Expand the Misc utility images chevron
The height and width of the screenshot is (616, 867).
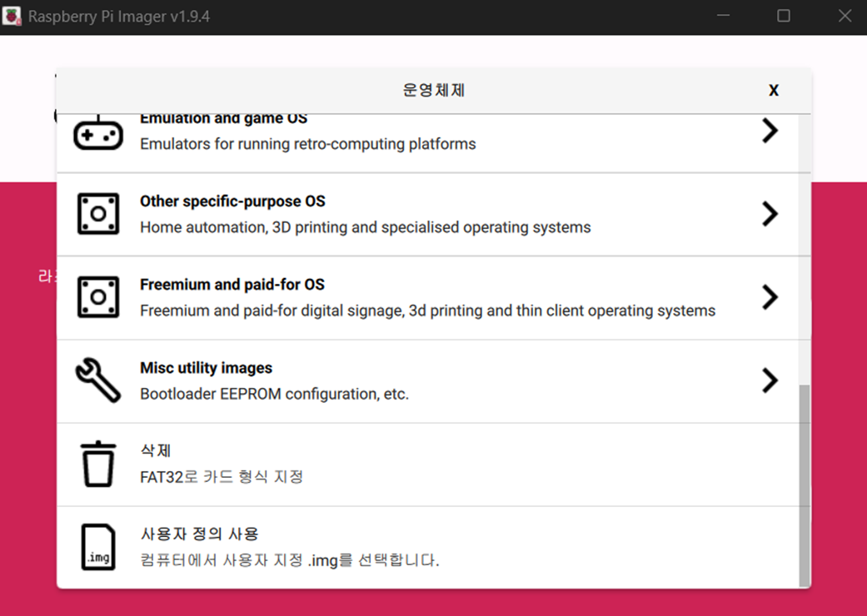pos(770,380)
